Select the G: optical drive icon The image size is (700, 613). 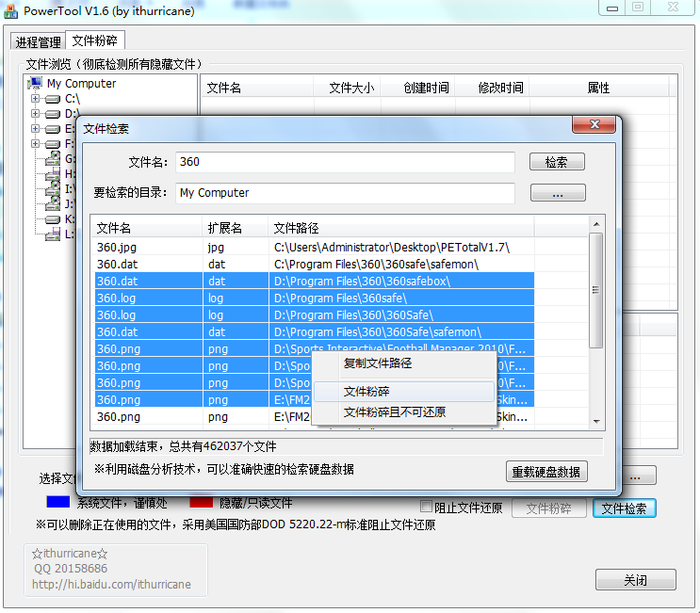(x=53, y=158)
